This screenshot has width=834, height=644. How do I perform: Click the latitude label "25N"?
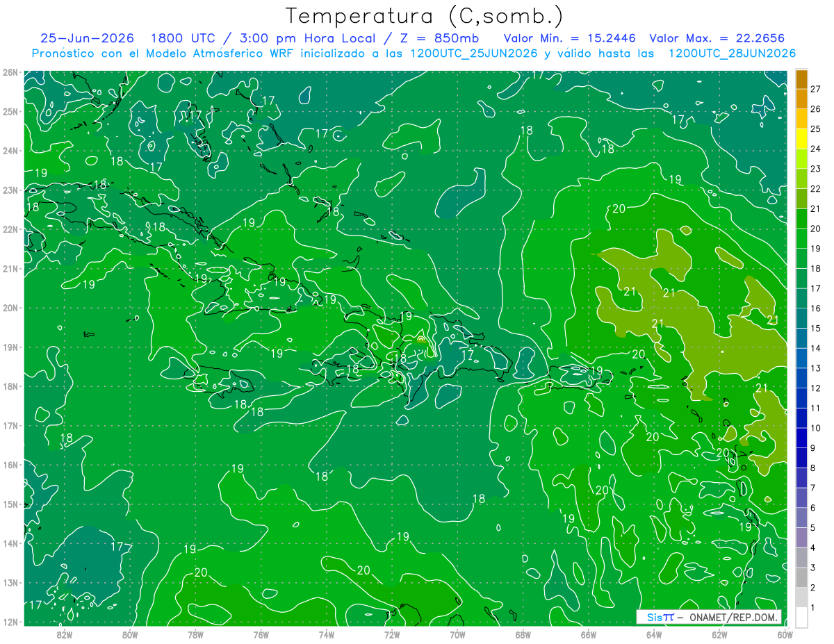(x=10, y=111)
